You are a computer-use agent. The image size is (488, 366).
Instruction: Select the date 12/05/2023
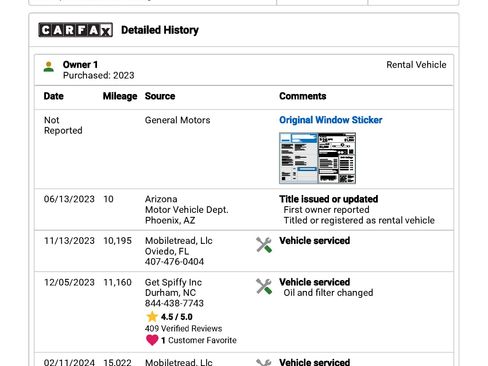(69, 282)
